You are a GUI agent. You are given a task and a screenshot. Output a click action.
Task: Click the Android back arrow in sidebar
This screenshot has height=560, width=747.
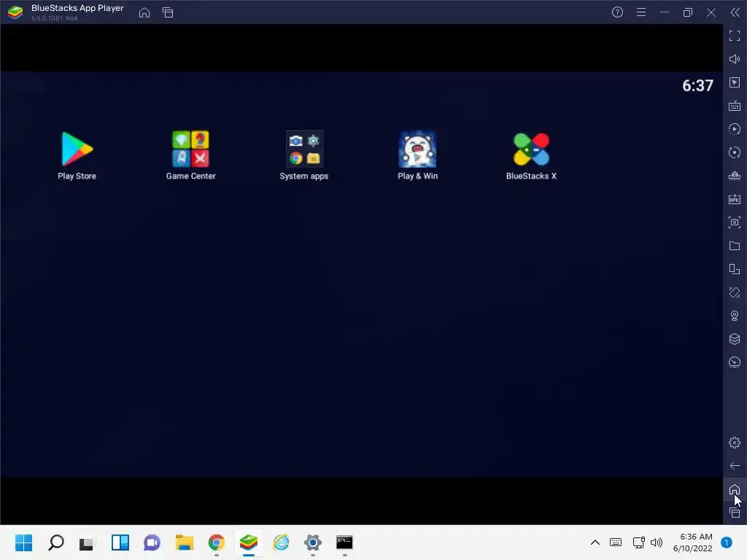click(735, 466)
